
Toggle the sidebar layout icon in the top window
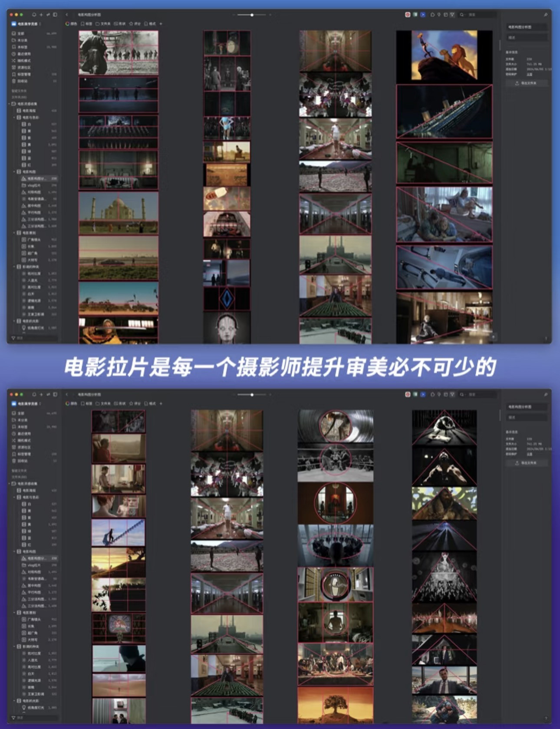(x=55, y=15)
